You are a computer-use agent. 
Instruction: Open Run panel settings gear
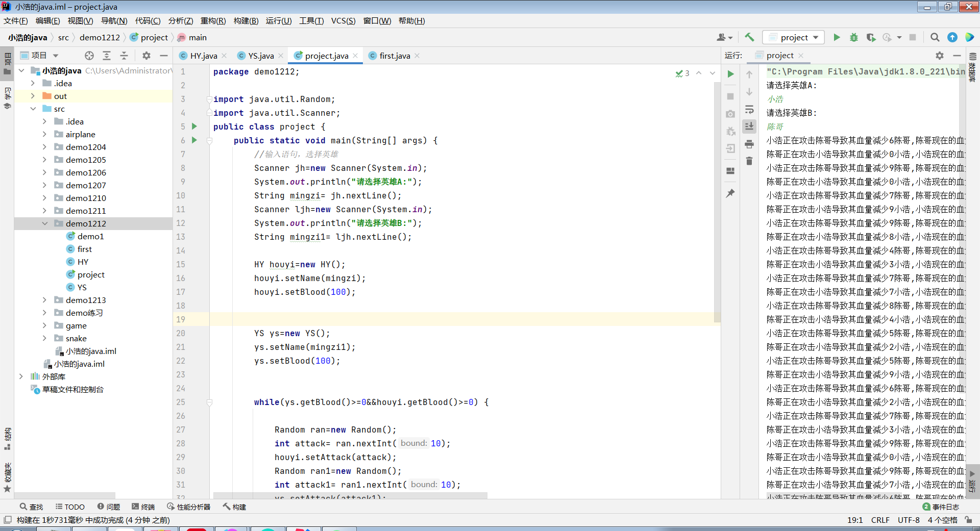tap(940, 55)
